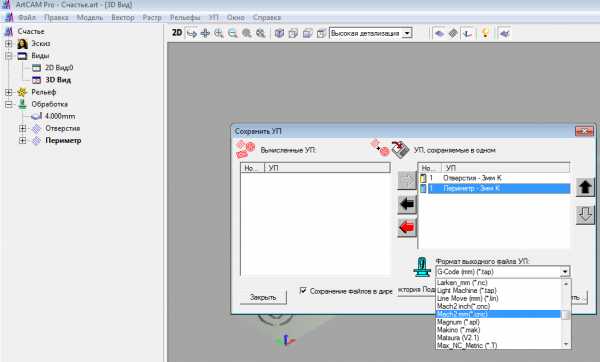
Task: Move toolpath up with black up arrow
Action: pos(585,188)
